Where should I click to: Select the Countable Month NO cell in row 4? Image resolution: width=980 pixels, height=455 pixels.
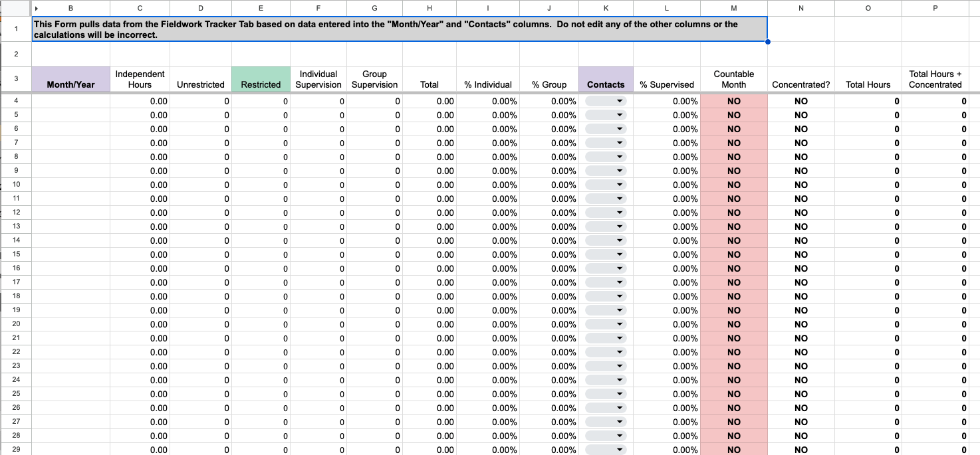coord(733,101)
